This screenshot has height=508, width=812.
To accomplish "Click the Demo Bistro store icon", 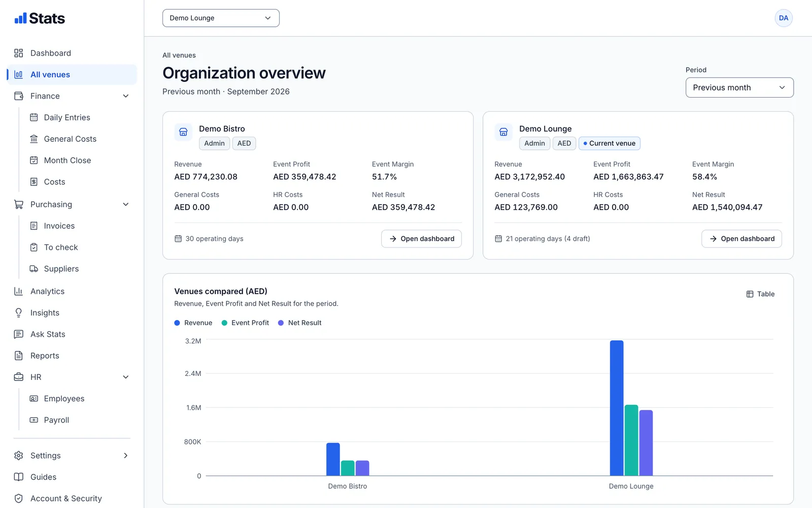I will (x=183, y=132).
